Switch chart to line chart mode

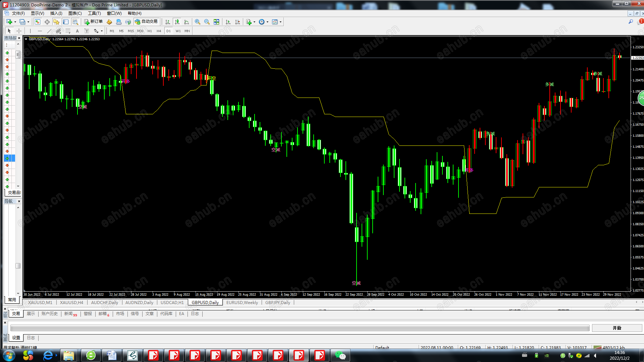click(x=186, y=22)
